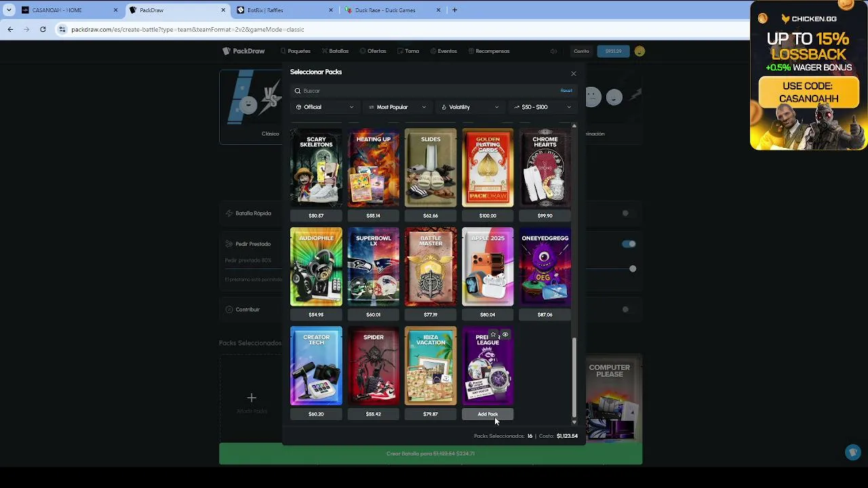Click the Contribuir icon
Screen dimensions: 868x488
click(x=229, y=309)
